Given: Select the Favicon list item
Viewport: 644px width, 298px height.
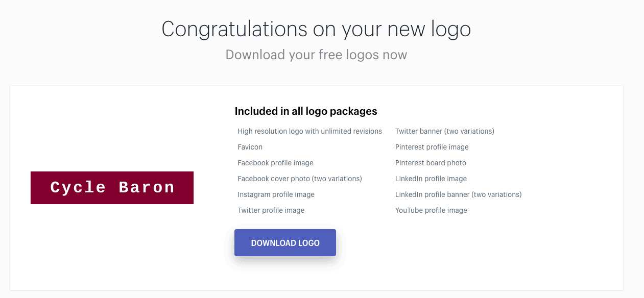Looking at the screenshot, I should point(250,147).
